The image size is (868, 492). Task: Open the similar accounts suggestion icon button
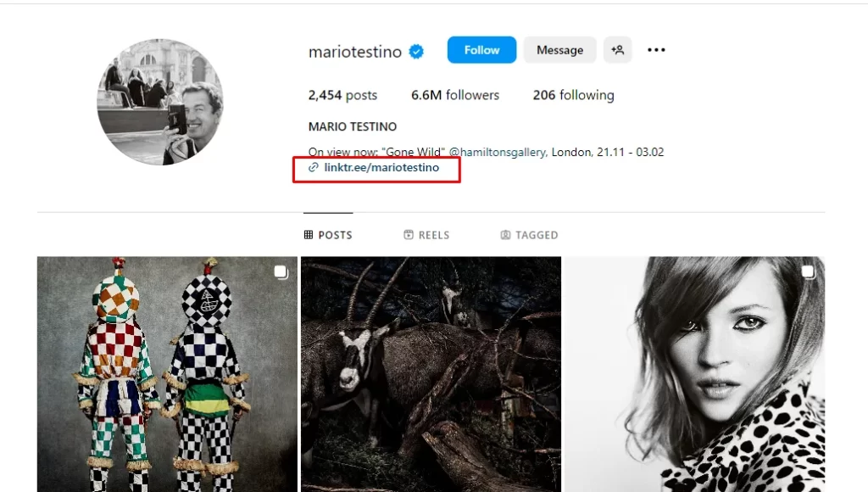click(618, 50)
